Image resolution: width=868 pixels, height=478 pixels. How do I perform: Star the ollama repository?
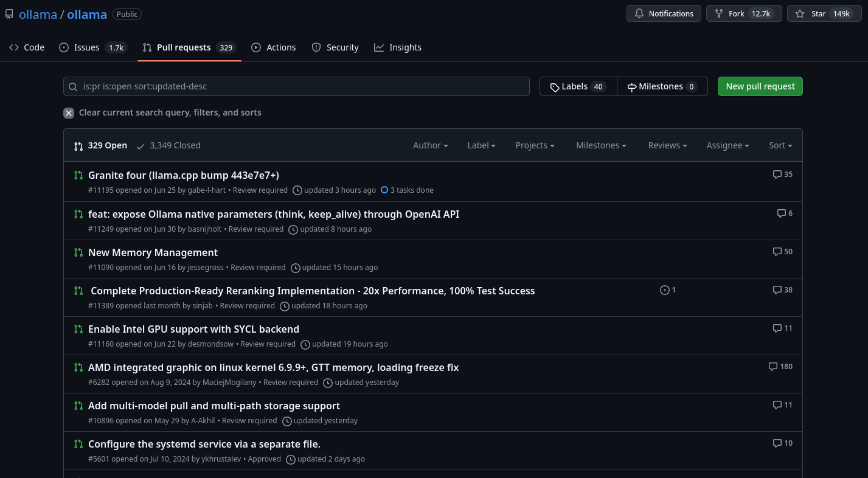825,13
